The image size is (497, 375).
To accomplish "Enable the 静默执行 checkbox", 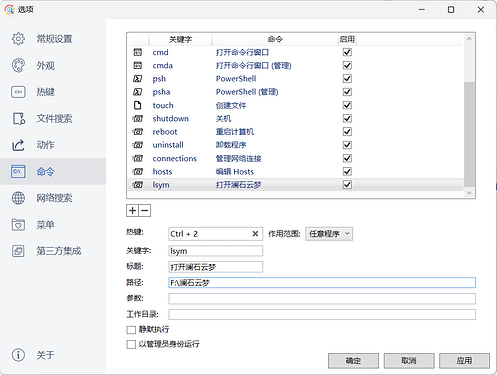I will pyautogui.click(x=131, y=330).
